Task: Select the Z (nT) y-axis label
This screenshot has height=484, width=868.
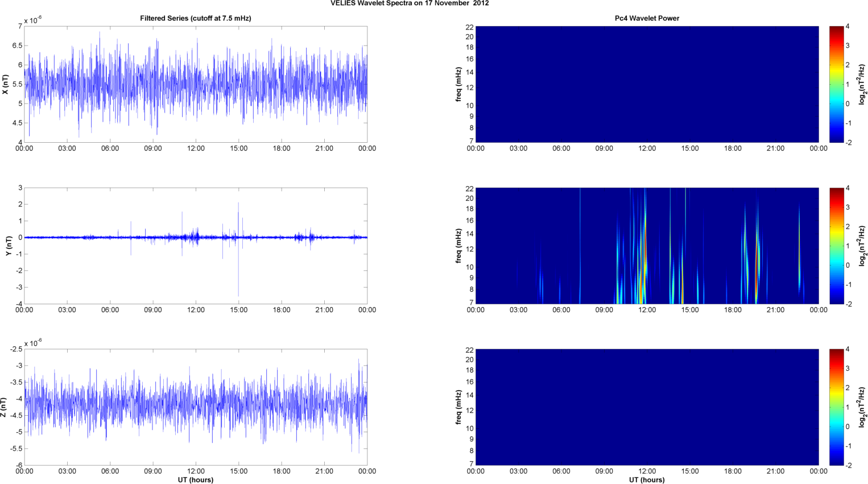Action: point(3,407)
